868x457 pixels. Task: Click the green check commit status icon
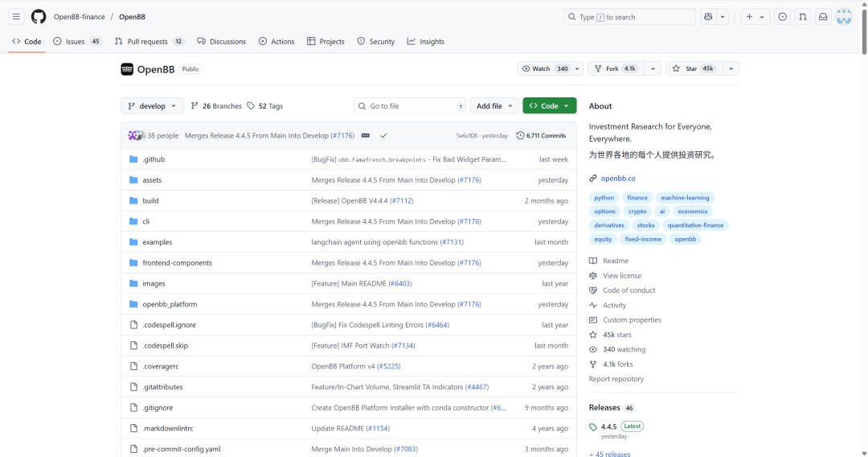pos(383,136)
